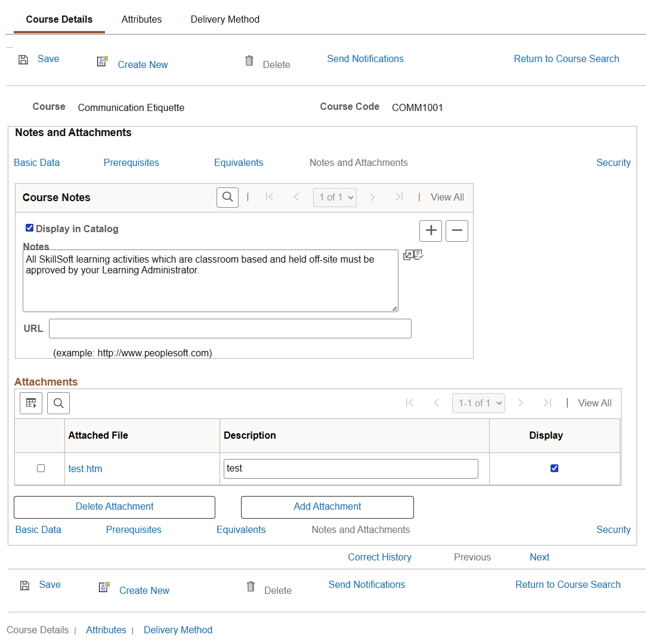
Task: Go to next Attachments page
Action: pos(521,403)
